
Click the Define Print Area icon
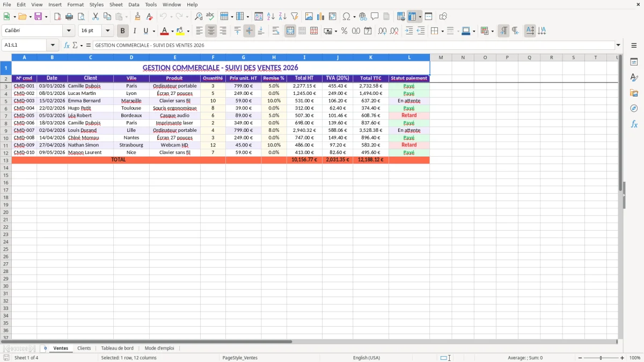click(401, 17)
